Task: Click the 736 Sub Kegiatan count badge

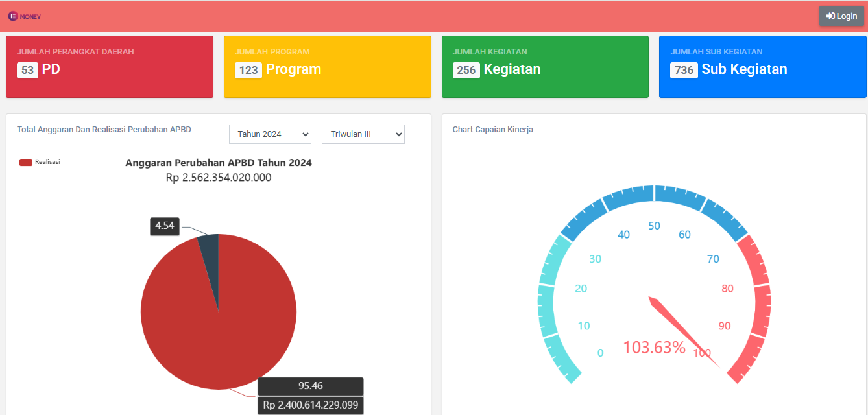Action: [684, 70]
